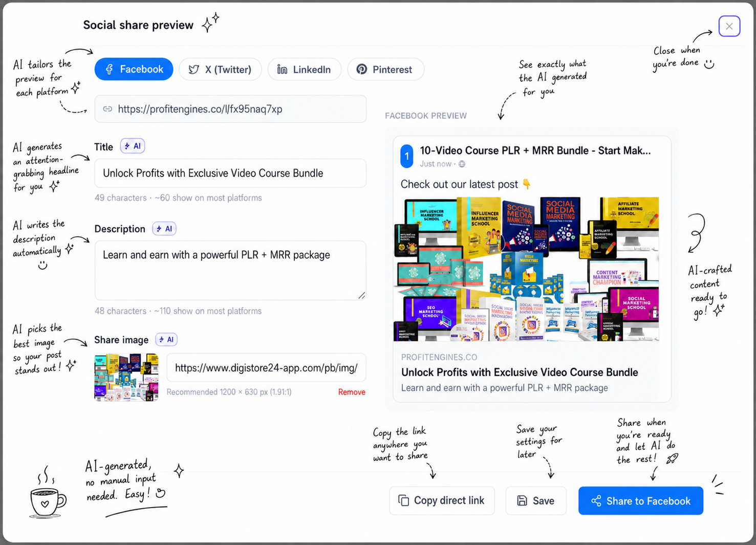The height and width of the screenshot is (545, 756).
Task: Click the link icon in URL field
Action: click(107, 109)
